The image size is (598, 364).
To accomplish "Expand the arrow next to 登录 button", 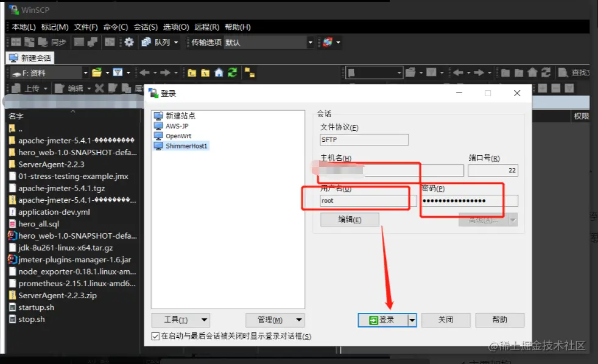I will click(412, 320).
